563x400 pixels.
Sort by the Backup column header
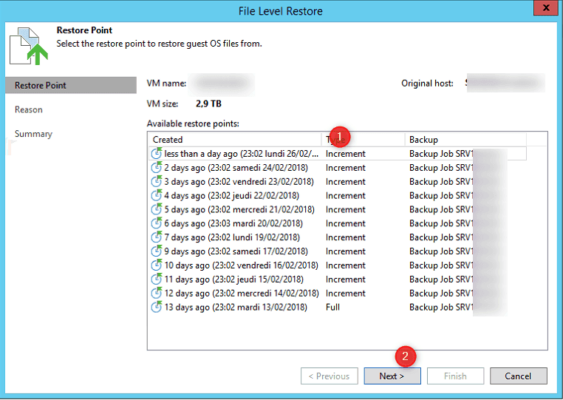tap(466, 140)
